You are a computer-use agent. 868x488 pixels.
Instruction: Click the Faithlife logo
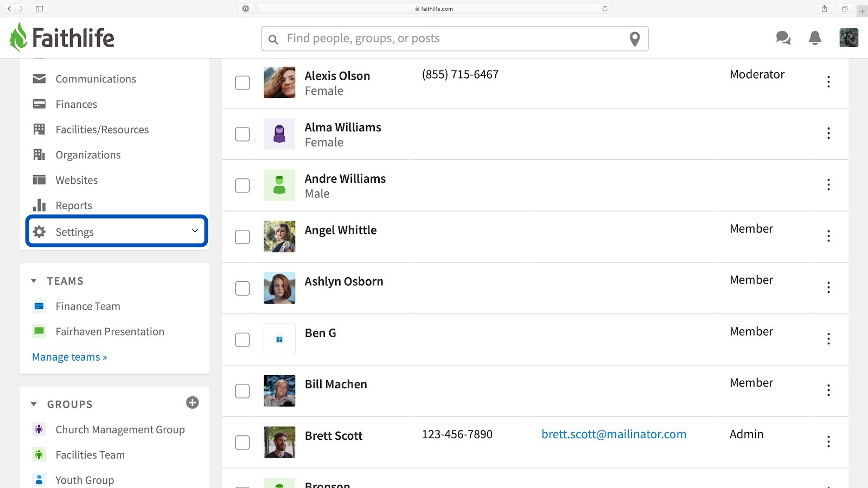coord(62,37)
